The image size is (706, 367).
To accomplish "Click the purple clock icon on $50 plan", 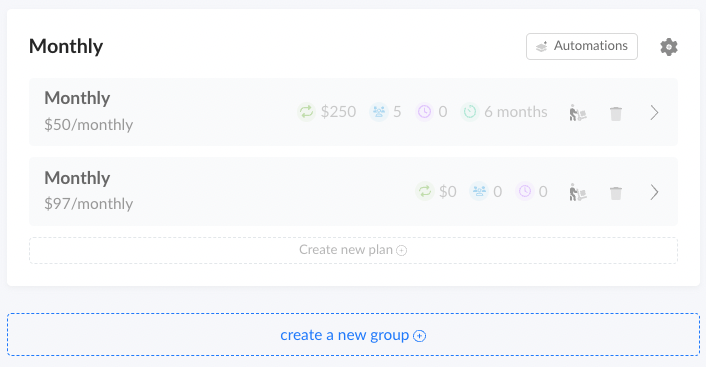I will [424, 112].
